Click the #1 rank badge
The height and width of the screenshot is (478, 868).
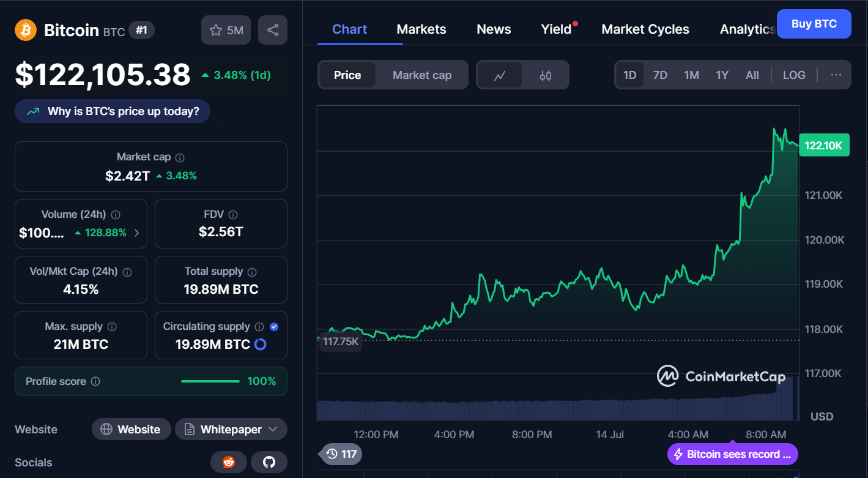(x=141, y=30)
